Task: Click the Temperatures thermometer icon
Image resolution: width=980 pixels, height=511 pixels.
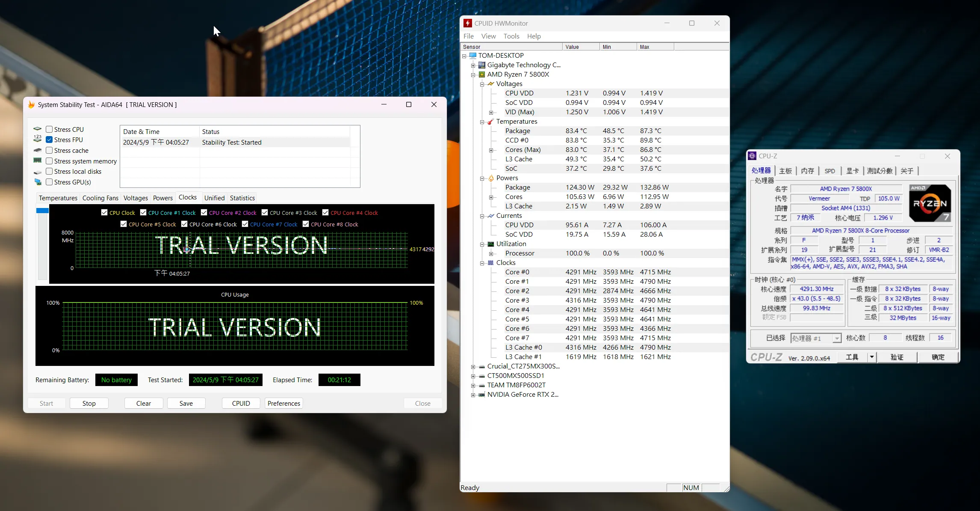Action: [491, 122]
